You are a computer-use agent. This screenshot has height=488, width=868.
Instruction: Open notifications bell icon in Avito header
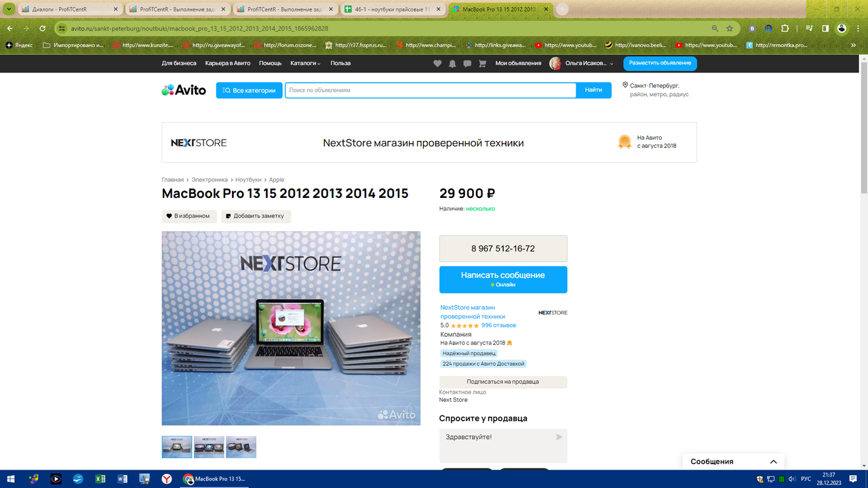(452, 63)
